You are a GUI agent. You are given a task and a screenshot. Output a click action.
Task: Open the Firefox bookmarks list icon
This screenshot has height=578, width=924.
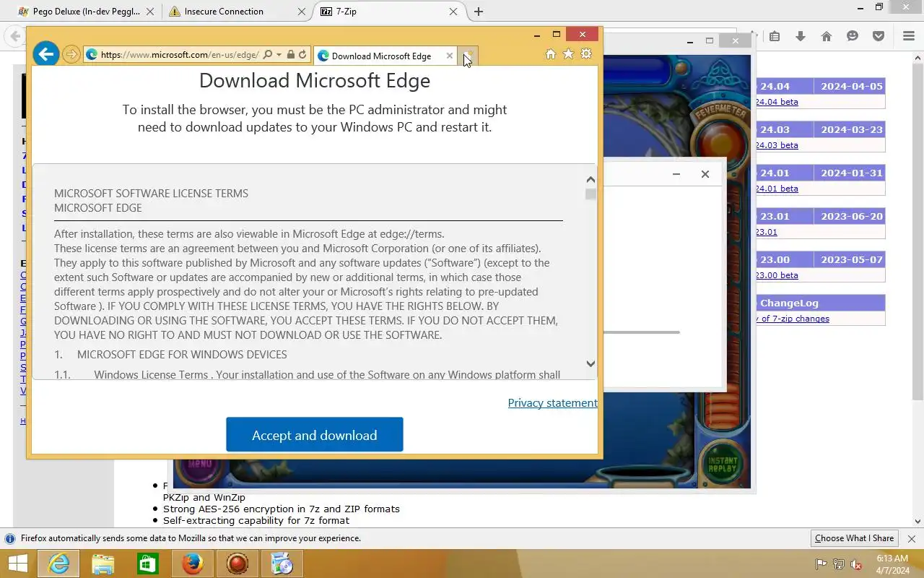[775, 36]
